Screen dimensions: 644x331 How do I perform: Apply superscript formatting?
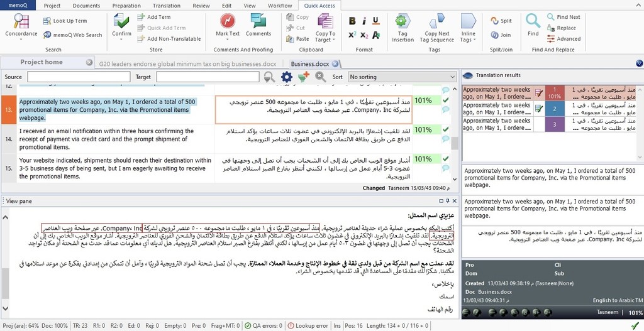click(352, 35)
